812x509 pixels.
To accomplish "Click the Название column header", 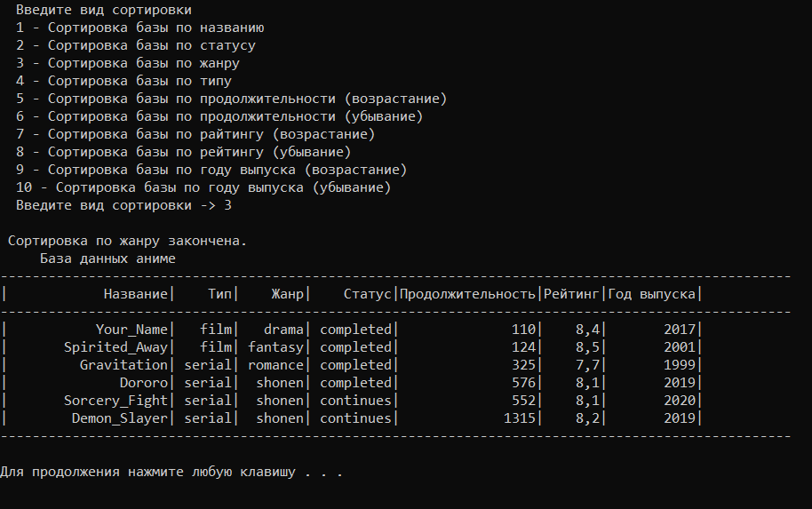I will point(136,294).
